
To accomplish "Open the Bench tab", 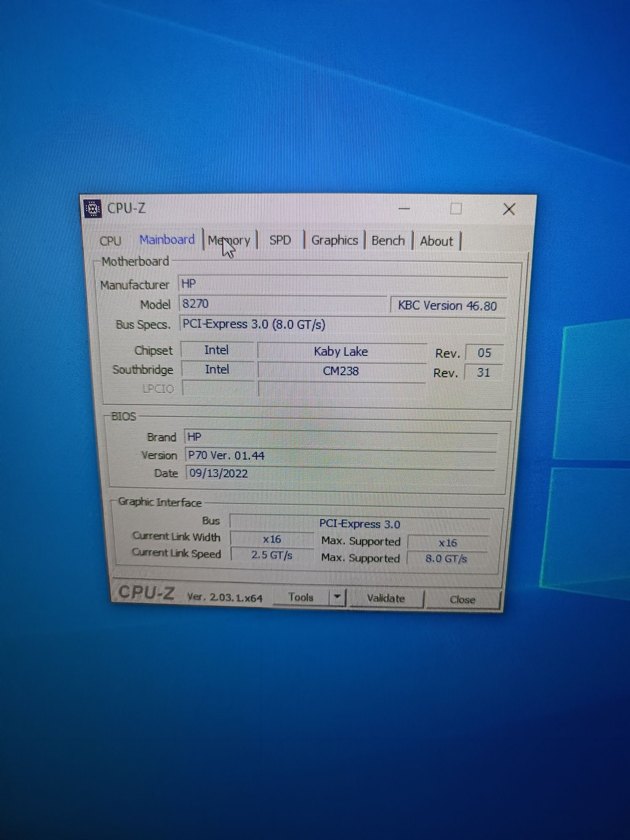I will pyautogui.click(x=388, y=241).
